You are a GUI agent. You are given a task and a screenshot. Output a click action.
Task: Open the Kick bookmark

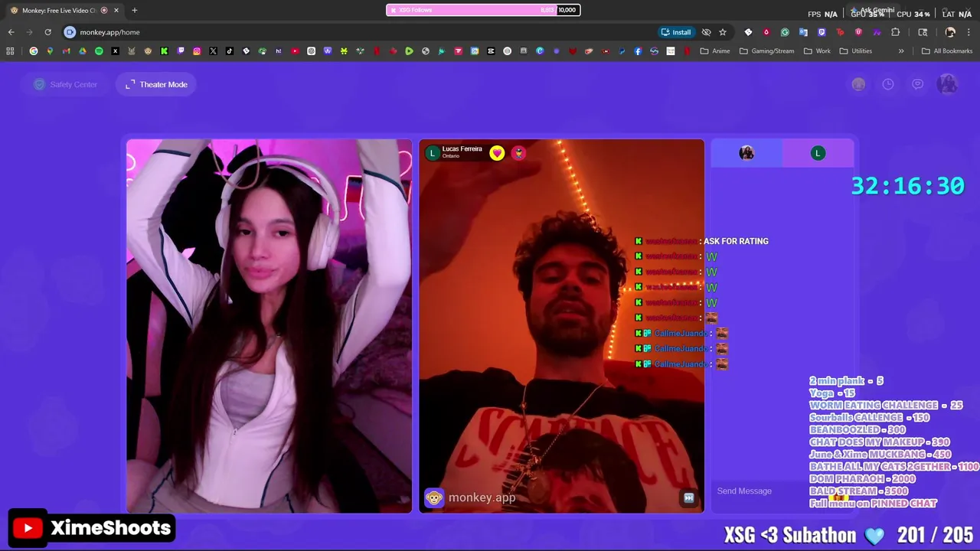[x=164, y=51]
